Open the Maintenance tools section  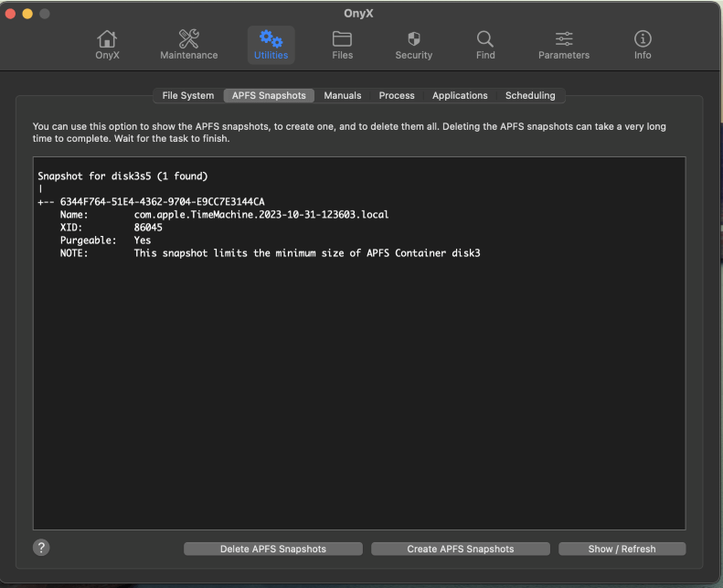(x=188, y=45)
